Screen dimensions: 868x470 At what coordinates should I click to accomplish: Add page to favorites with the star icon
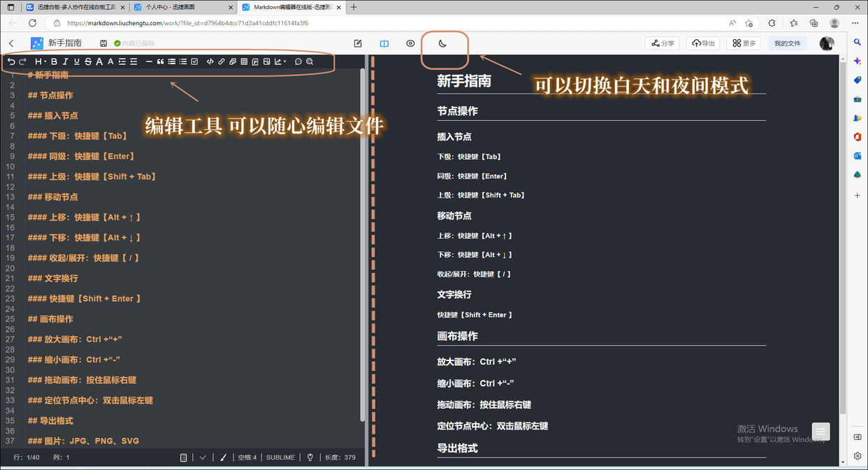[x=748, y=23]
